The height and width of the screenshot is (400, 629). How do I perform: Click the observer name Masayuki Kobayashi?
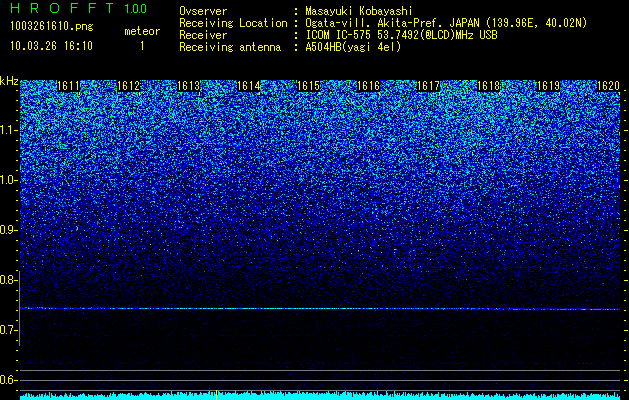359,11
